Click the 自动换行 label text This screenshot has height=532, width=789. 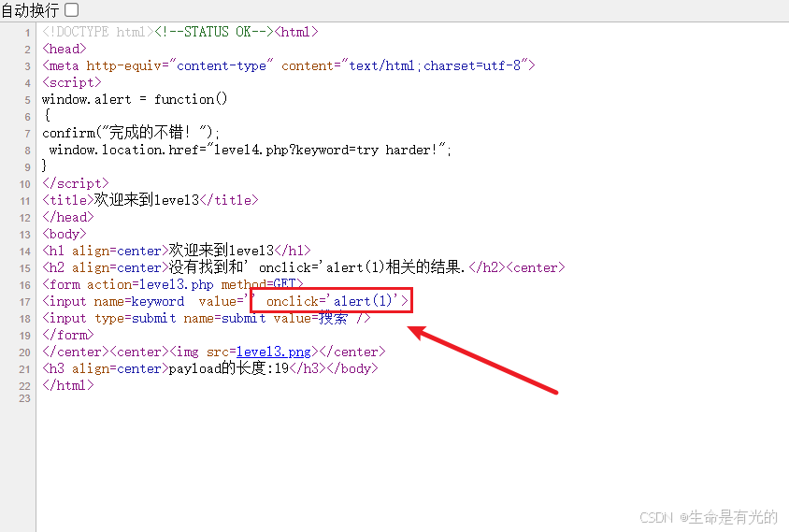click(30, 10)
